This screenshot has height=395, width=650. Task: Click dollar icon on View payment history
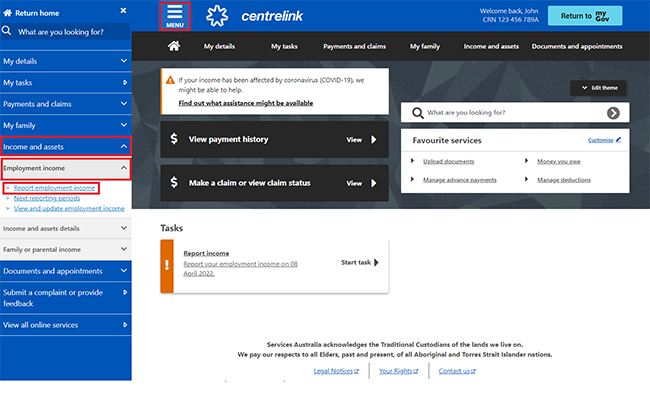click(x=174, y=138)
